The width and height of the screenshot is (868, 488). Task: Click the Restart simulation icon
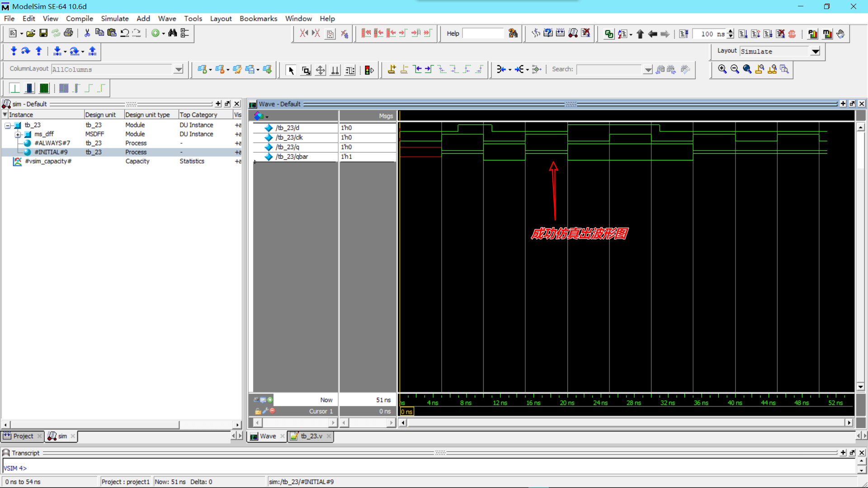(684, 34)
